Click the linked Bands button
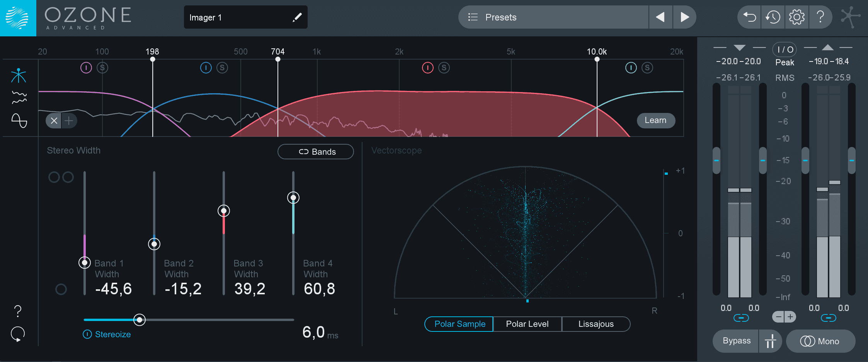 coord(316,152)
